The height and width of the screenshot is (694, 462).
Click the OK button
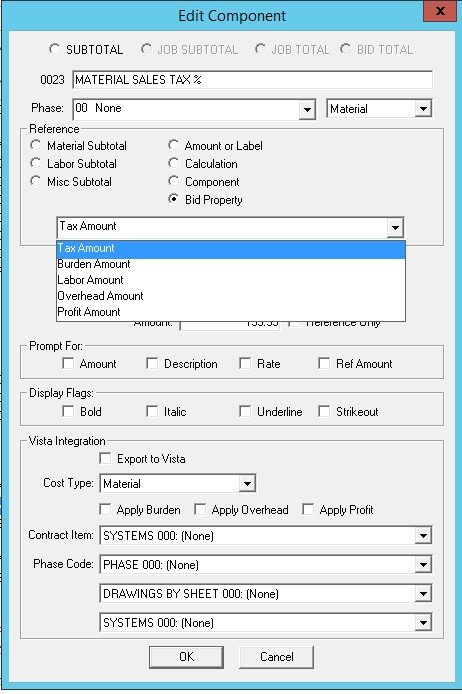[x=186, y=657]
